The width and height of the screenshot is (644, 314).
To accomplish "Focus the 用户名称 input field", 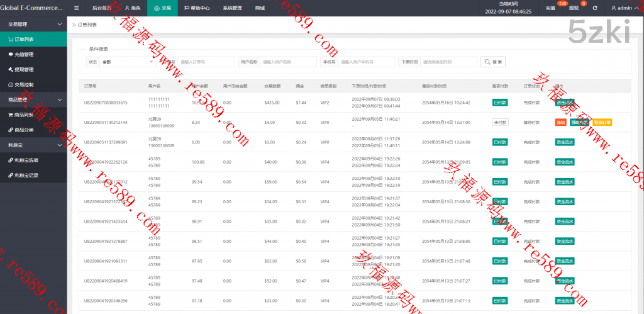I will [x=288, y=62].
